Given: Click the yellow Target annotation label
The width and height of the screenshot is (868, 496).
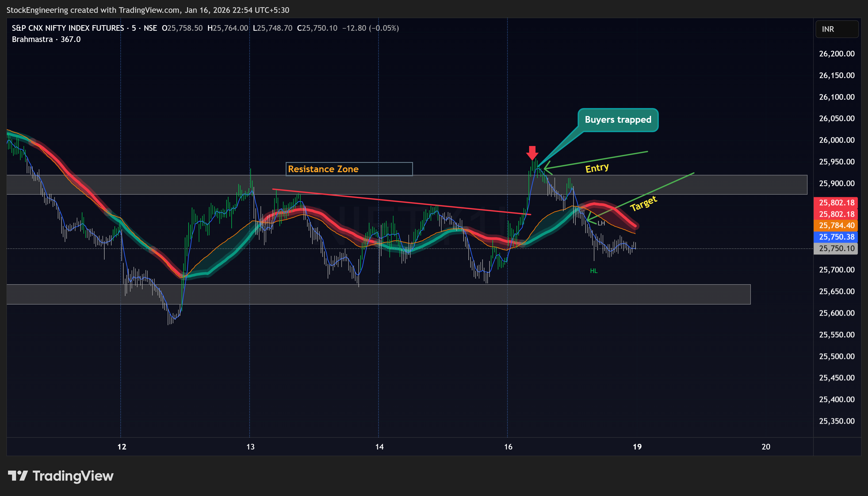Looking at the screenshot, I should (x=643, y=204).
